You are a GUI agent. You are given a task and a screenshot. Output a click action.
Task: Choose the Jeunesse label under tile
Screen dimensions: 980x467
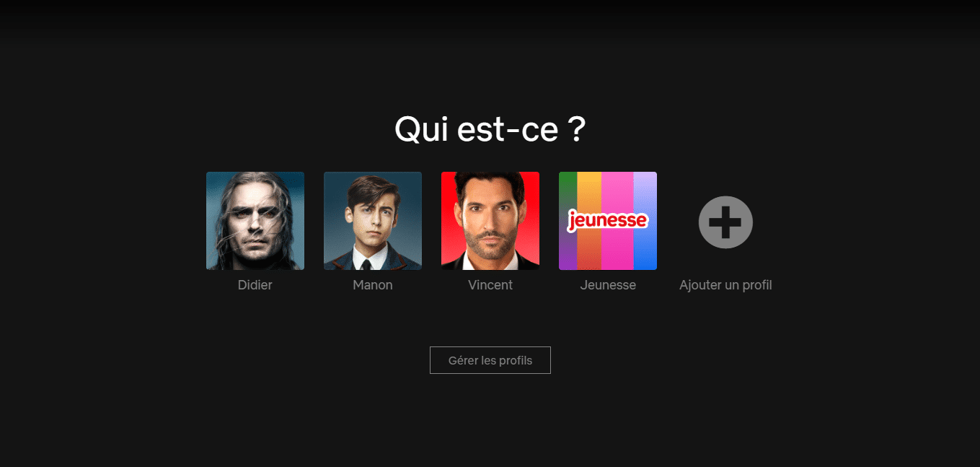pos(608,285)
